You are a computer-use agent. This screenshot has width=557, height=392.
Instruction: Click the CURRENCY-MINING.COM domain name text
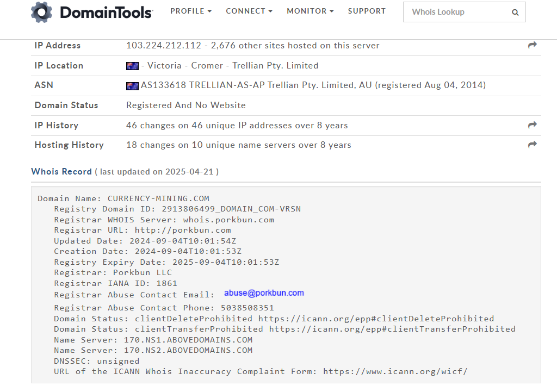click(158, 198)
